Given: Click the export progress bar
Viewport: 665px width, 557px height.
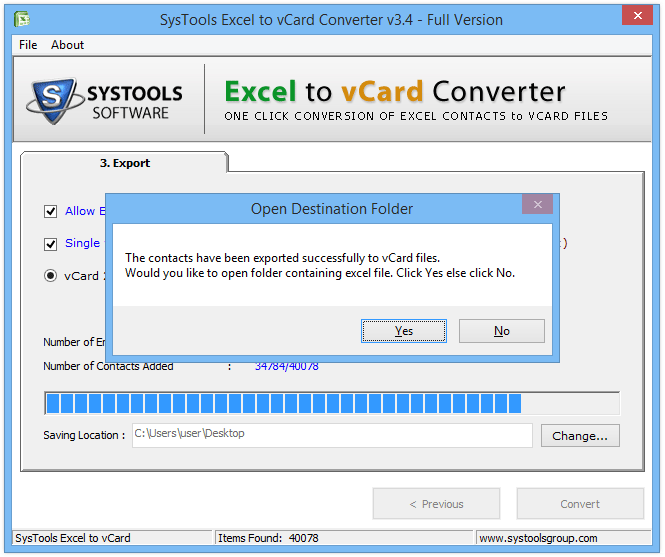Looking at the screenshot, I should coord(332,403).
